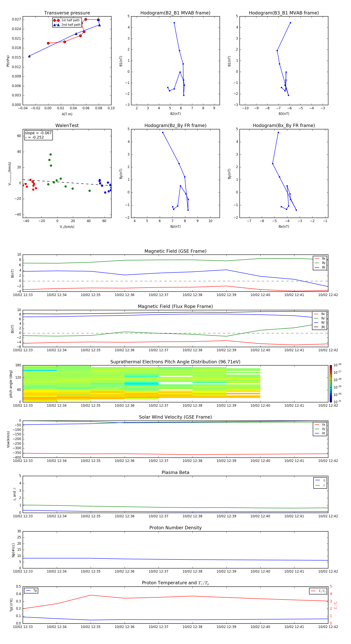Click the red Te/Tp right-axis label
The image size is (351, 644).
(x=336, y=605)
